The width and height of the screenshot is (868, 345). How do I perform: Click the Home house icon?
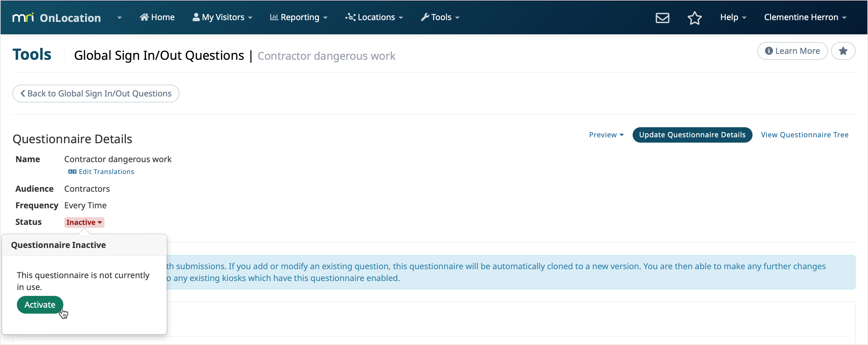pyautogui.click(x=145, y=17)
